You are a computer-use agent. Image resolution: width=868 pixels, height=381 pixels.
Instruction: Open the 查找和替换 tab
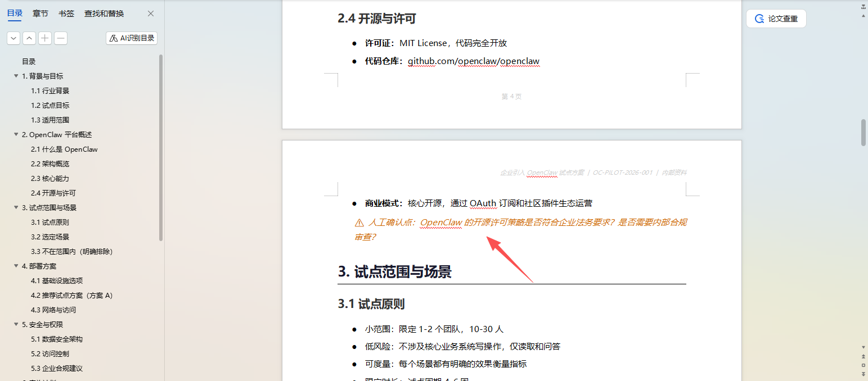point(104,13)
